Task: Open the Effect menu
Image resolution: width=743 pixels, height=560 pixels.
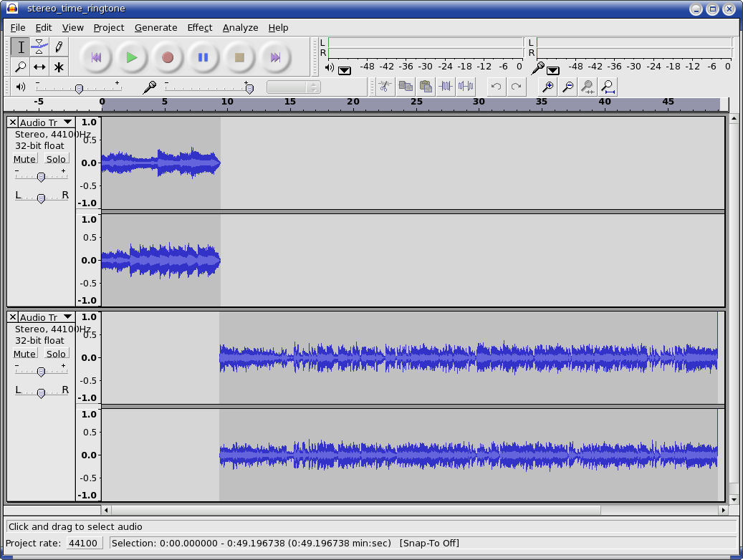Action: (199, 27)
